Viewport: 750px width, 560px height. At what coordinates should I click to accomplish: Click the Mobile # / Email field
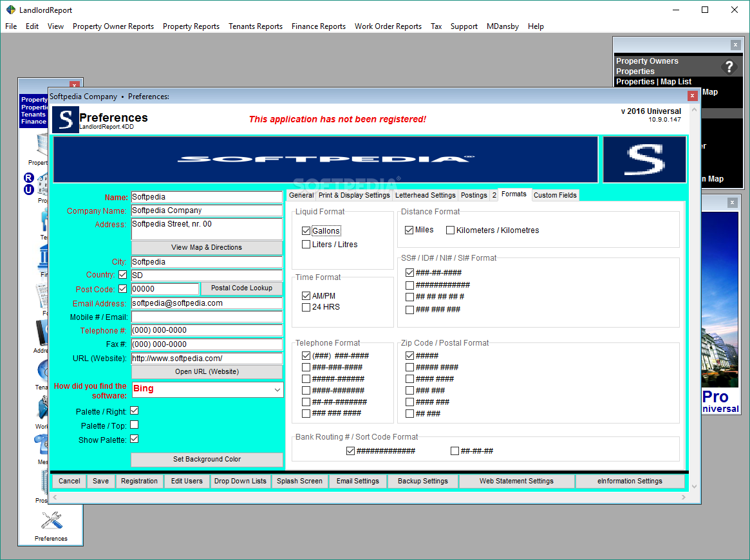click(207, 317)
